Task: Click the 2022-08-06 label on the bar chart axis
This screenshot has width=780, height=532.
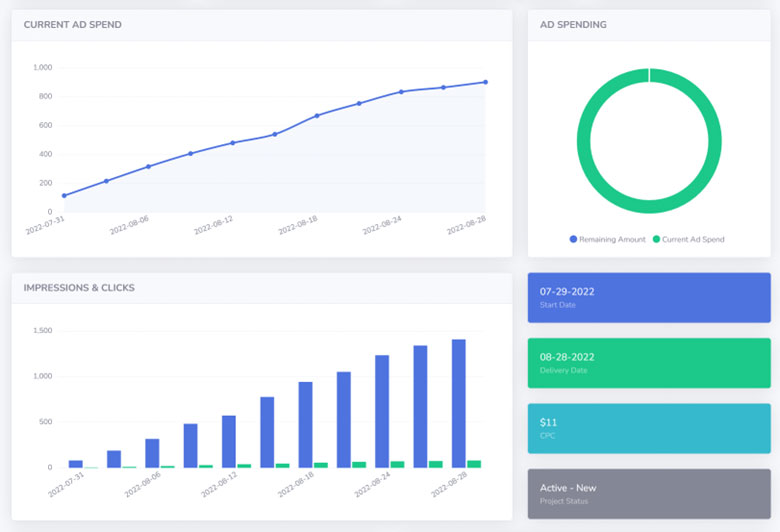Action: (141, 485)
